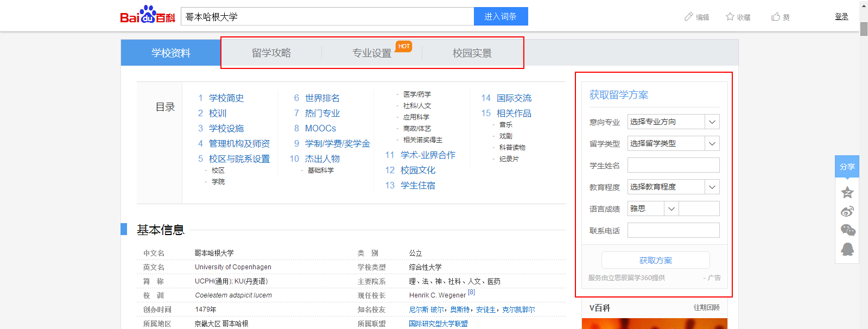
Task: Click the star favorite icon in header
Action: tap(730, 17)
